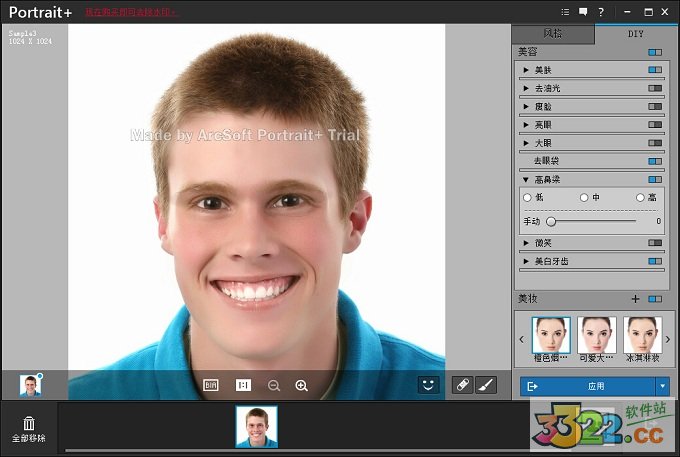Toggle the 美肤 skin smoothing switch
The image size is (680, 457).
pyautogui.click(x=654, y=70)
